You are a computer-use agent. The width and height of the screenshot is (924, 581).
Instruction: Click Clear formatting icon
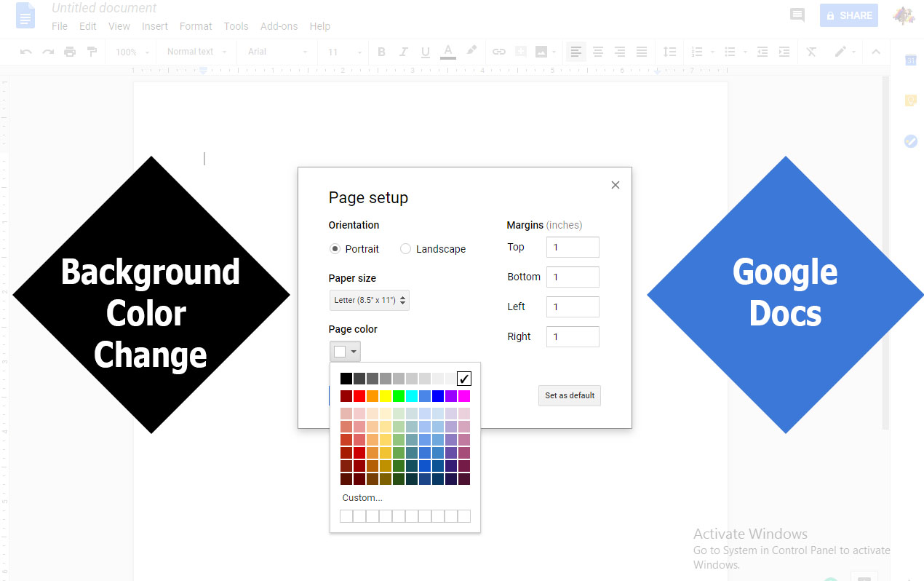811,52
